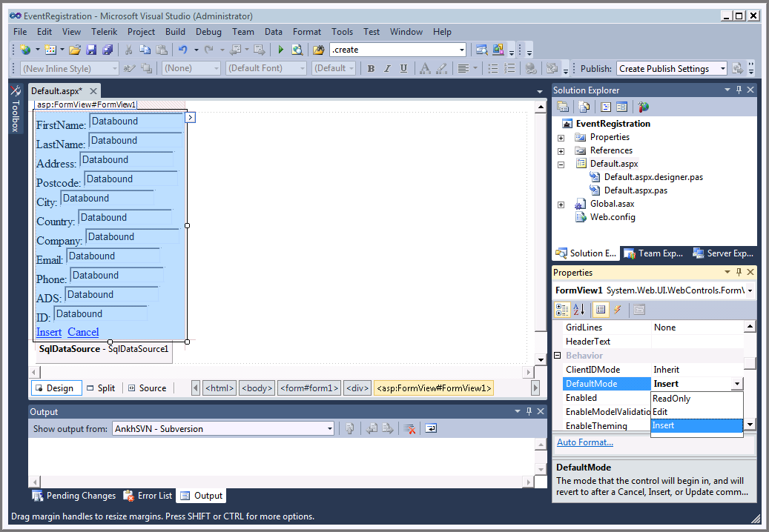
Task: Click the Undo toolbar icon
Action: (x=182, y=50)
